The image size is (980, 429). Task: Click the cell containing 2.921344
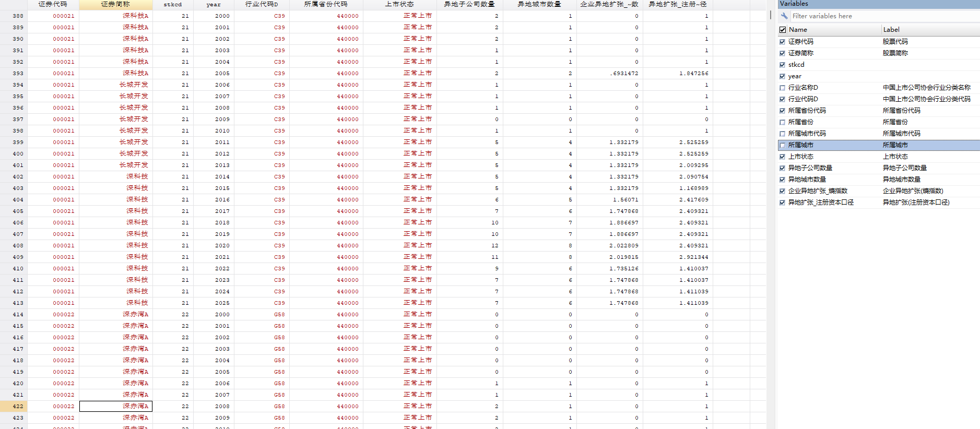tap(678, 257)
